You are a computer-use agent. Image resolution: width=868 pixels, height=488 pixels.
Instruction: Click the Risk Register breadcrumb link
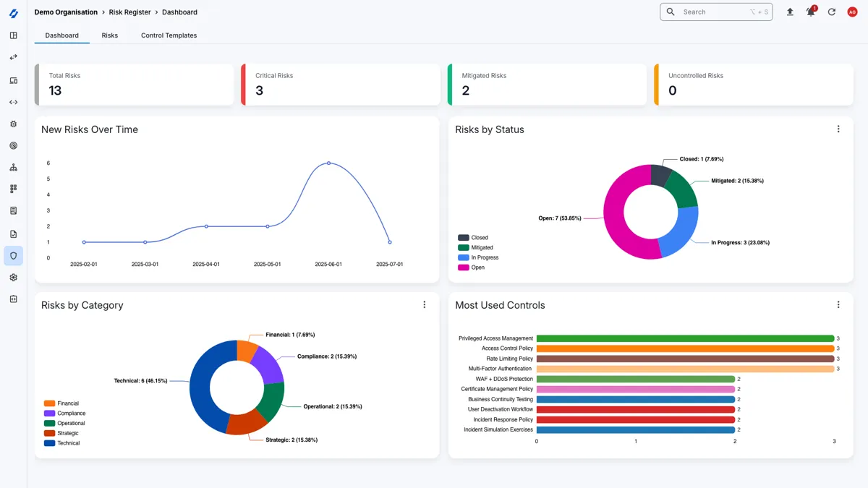tap(129, 12)
